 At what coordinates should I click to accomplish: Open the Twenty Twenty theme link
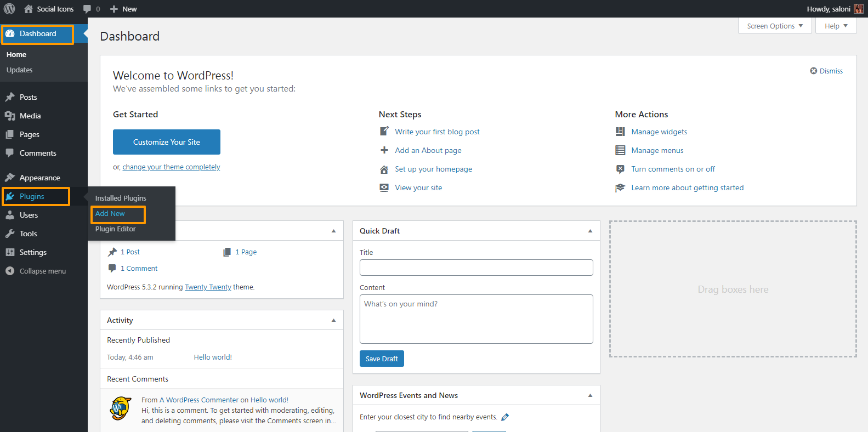tap(208, 287)
